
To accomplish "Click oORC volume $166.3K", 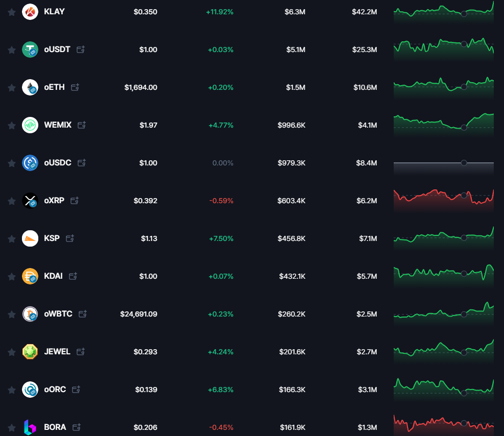I will click(292, 390).
